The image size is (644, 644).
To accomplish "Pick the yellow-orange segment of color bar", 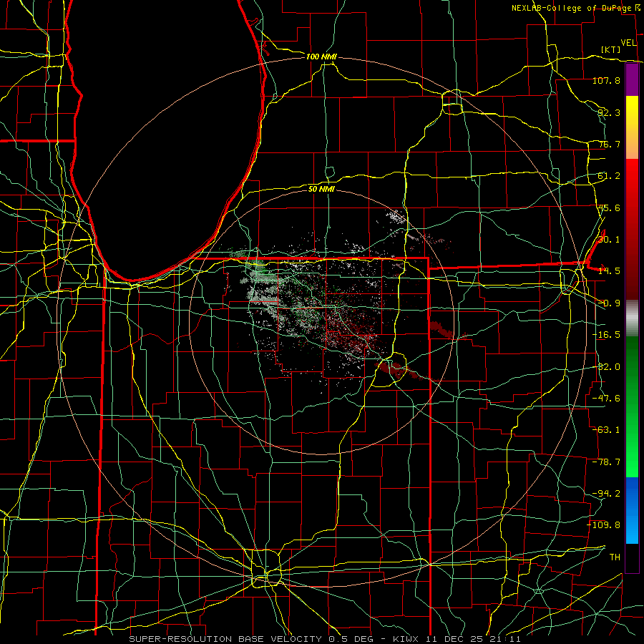I will tap(632, 127).
